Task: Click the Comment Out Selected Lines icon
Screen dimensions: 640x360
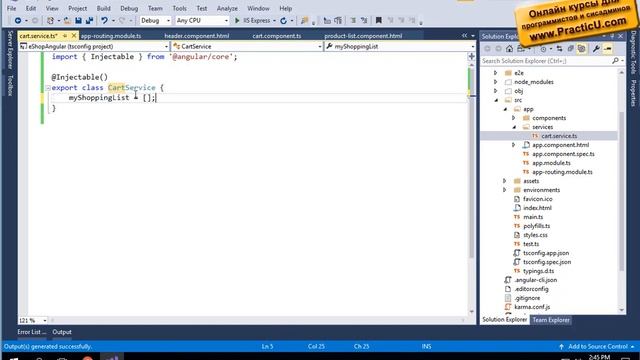Action: 353,20
